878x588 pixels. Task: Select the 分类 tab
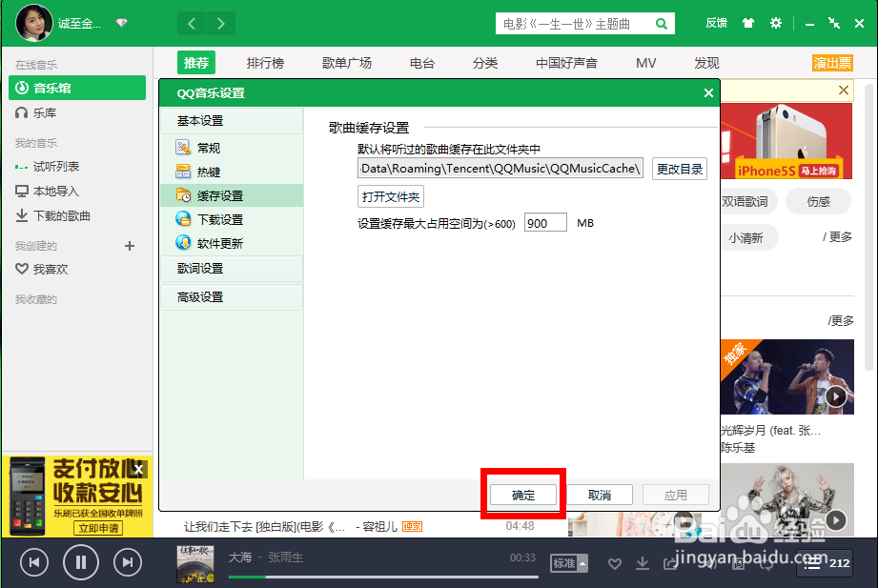click(x=485, y=63)
